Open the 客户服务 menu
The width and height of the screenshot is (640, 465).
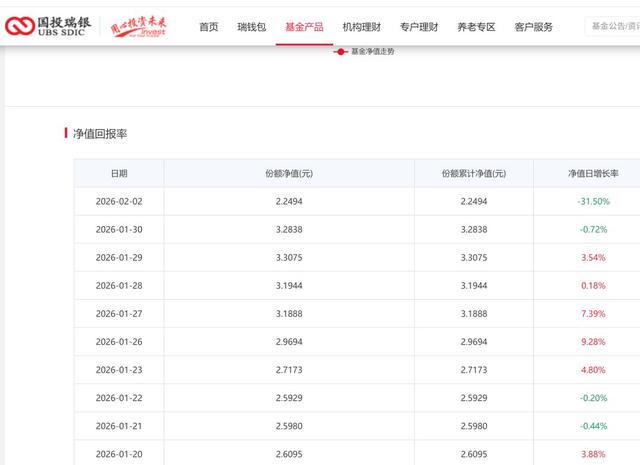click(x=533, y=27)
